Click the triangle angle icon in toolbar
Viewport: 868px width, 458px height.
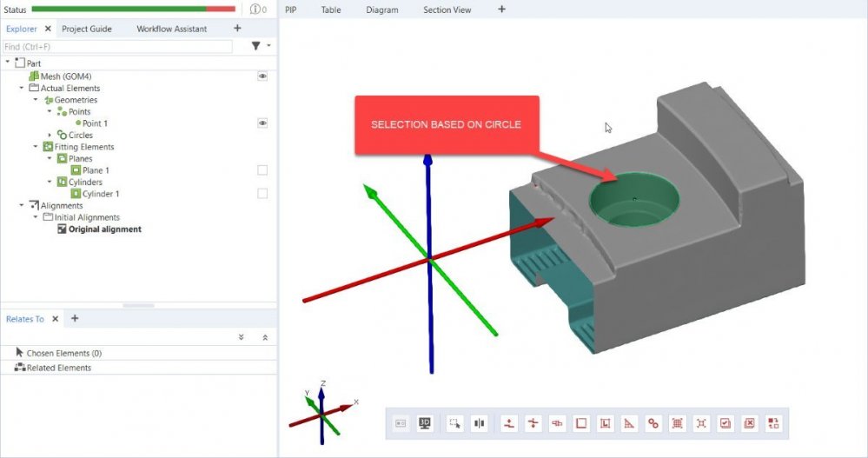point(630,423)
